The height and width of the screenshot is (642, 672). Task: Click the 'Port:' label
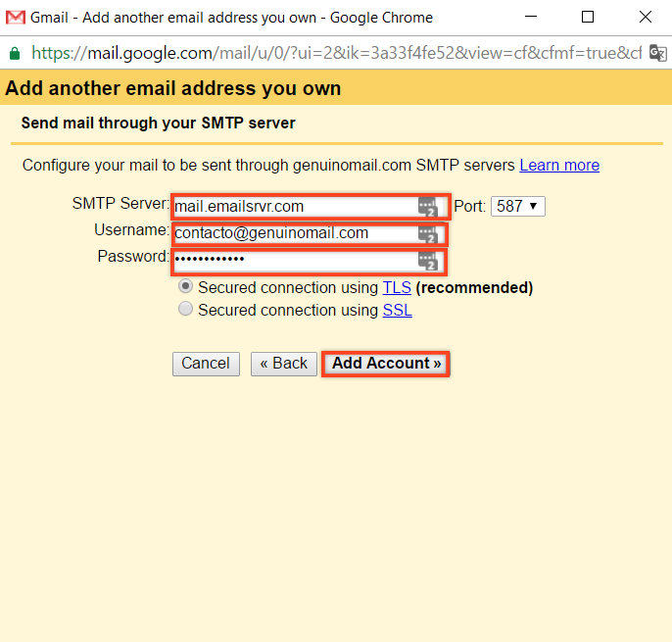(x=469, y=206)
